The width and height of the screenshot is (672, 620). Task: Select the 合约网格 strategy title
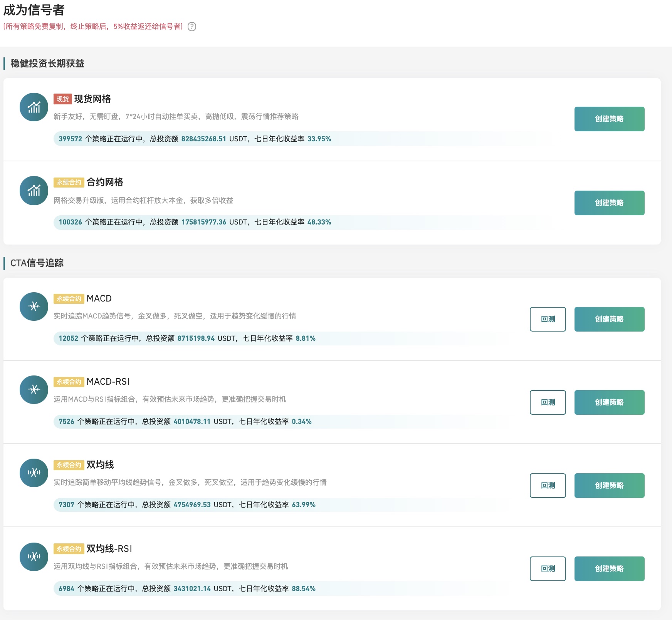tap(105, 182)
